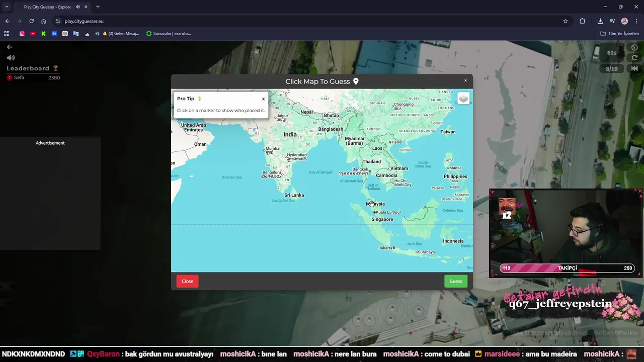
Task: Click the 61s countdown timer
Action: 612,53
